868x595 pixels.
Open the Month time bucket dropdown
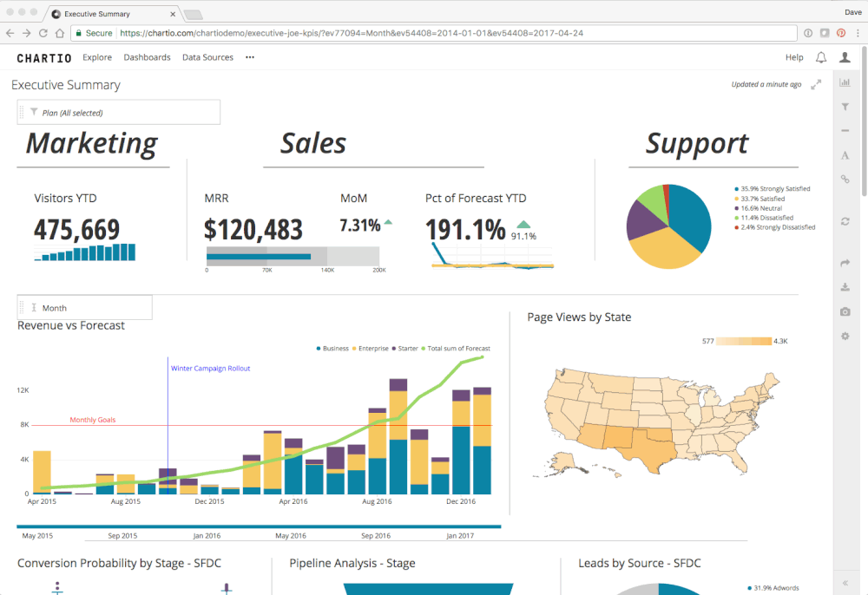84,308
